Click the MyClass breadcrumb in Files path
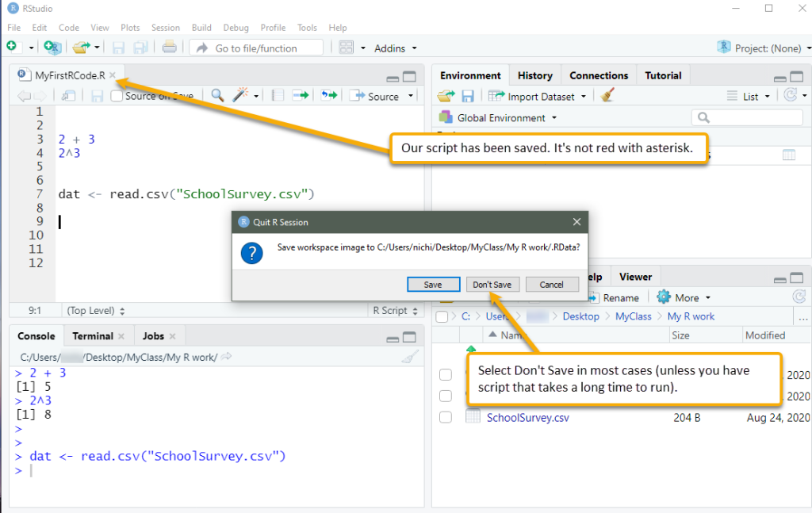Image resolution: width=812 pixels, height=513 pixels. 633,316
